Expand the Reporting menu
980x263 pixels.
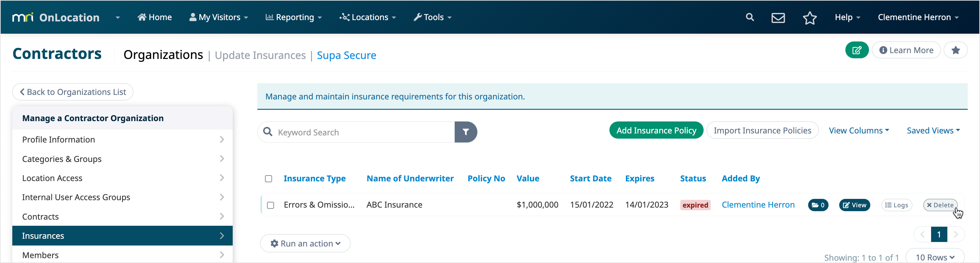pos(294,17)
